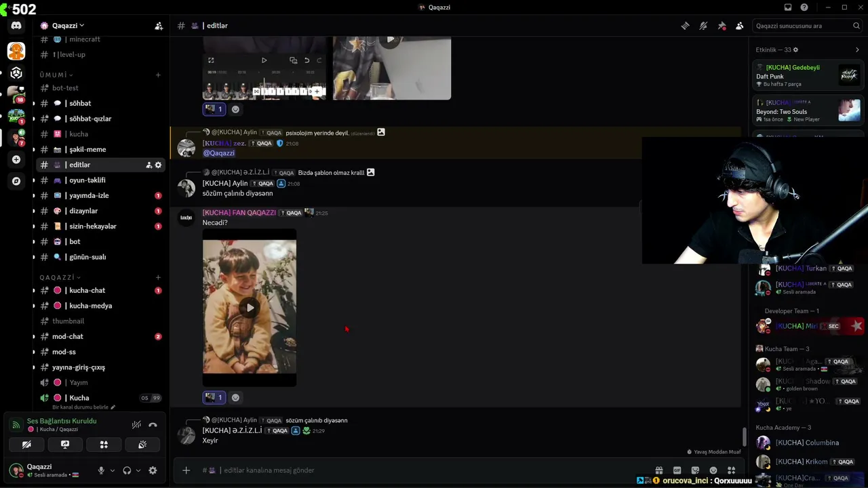
Task: Create channel in ÜMUMİ category
Action: (158, 75)
